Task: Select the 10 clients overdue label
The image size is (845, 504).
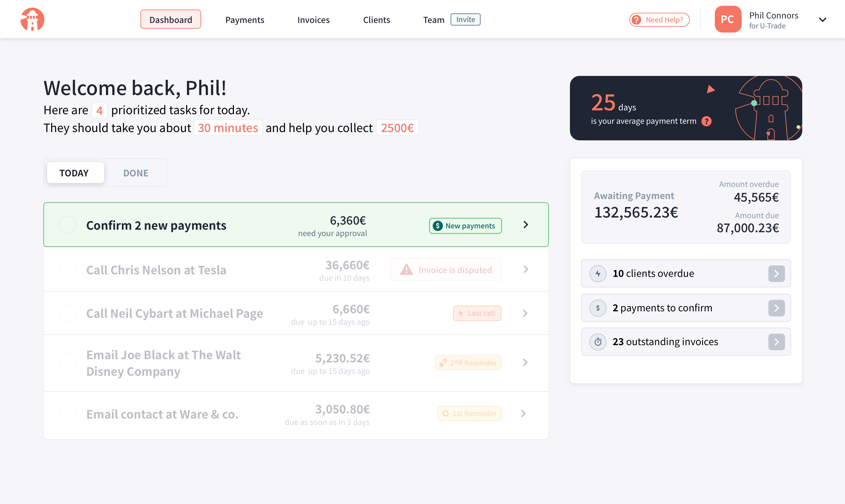Action: [653, 274]
